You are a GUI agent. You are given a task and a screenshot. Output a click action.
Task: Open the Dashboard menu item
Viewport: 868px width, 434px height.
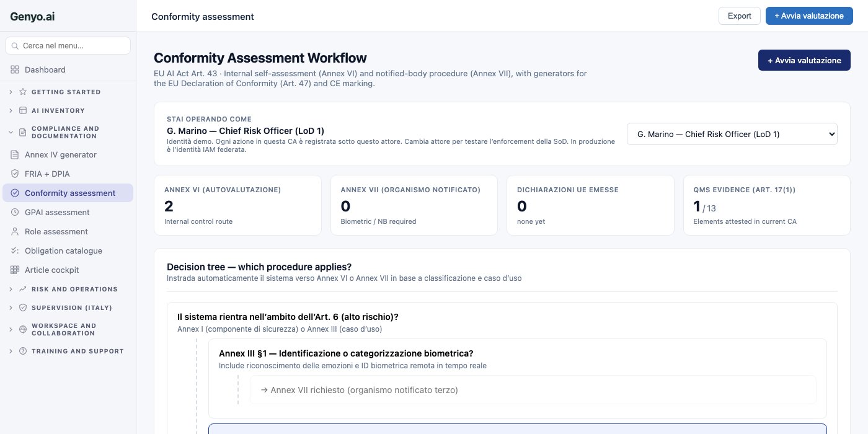tap(68, 70)
